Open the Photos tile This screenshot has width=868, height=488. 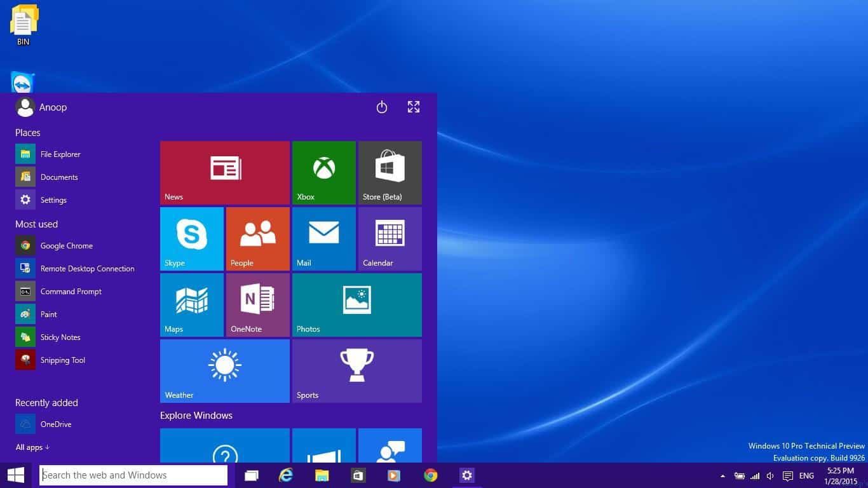pos(357,305)
